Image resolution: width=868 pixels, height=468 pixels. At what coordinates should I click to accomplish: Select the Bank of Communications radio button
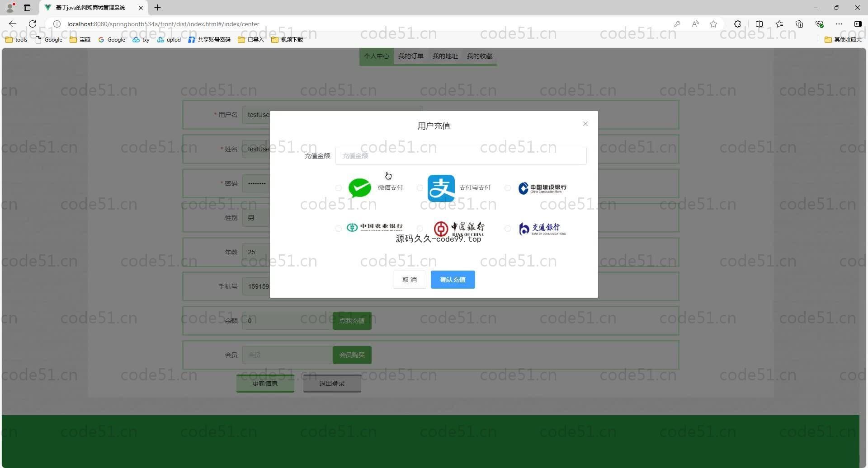tap(508, 229)
